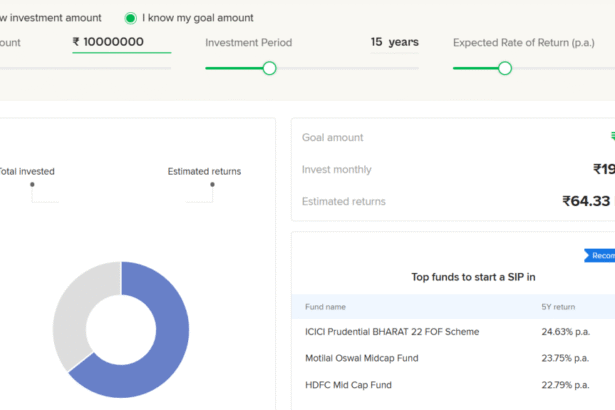
Task: Click the Investment Period slider handle
Action: 269,68
